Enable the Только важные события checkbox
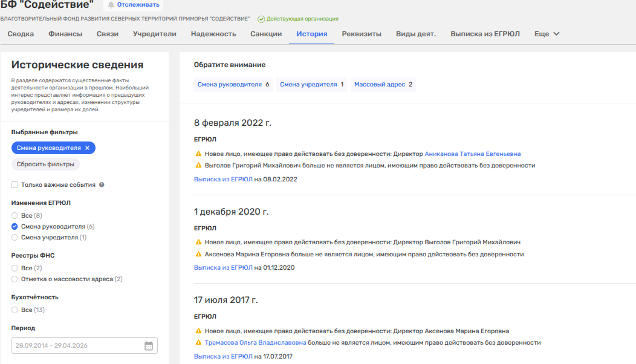The height and width of the screenshot is (364, 636). click(15, 185)
